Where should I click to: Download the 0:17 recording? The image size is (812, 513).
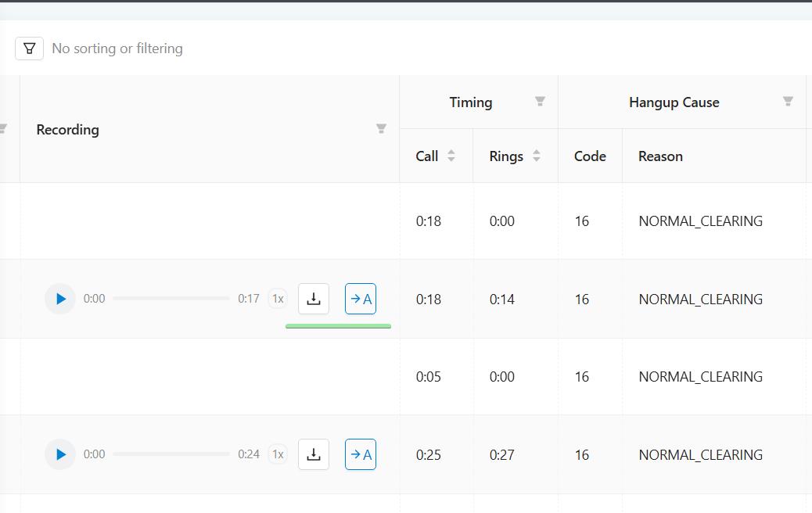314,299
